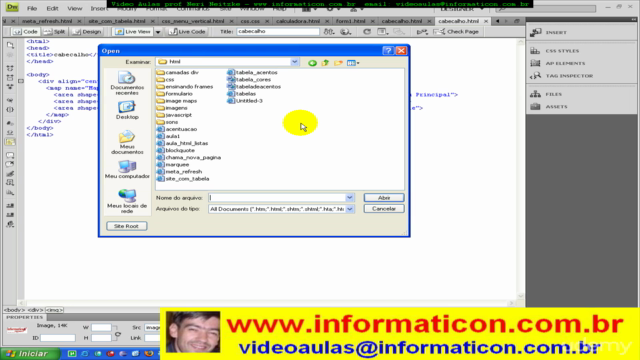This screenshot has width=640, height=360.
Task: Expand the Examinar folder dropdown
Action: (294, 62)
